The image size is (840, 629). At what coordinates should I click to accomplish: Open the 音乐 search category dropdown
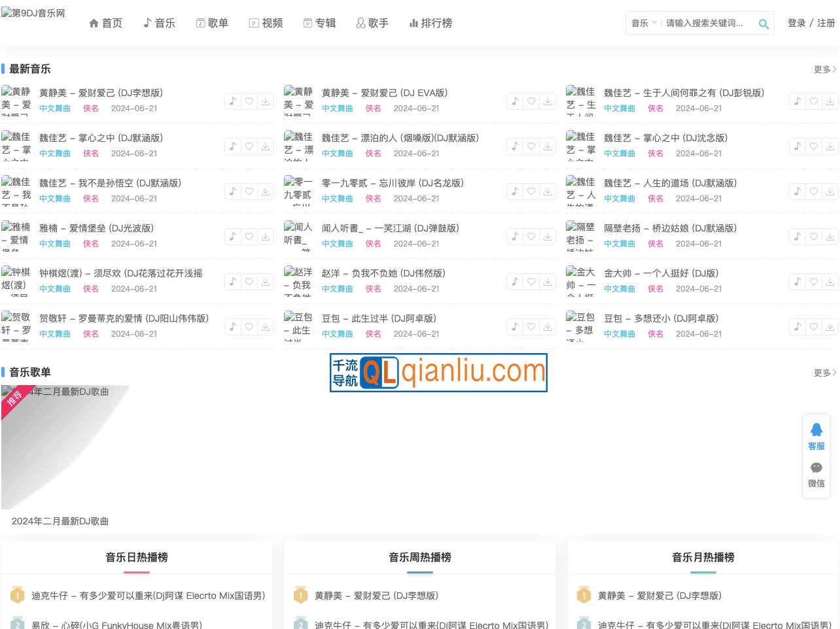click(x=643, y=23)
